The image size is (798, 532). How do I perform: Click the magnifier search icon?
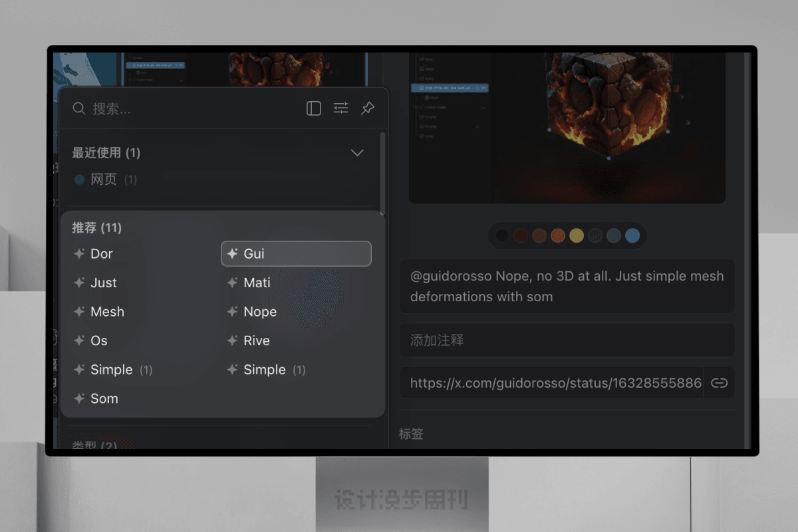[79, 108]
